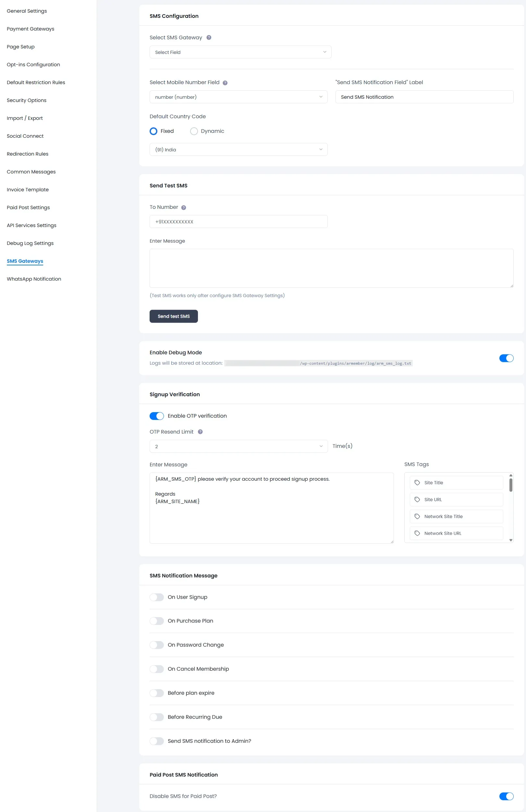Select Dynamic country code option

pyautogui.click(x=194, y=131)
